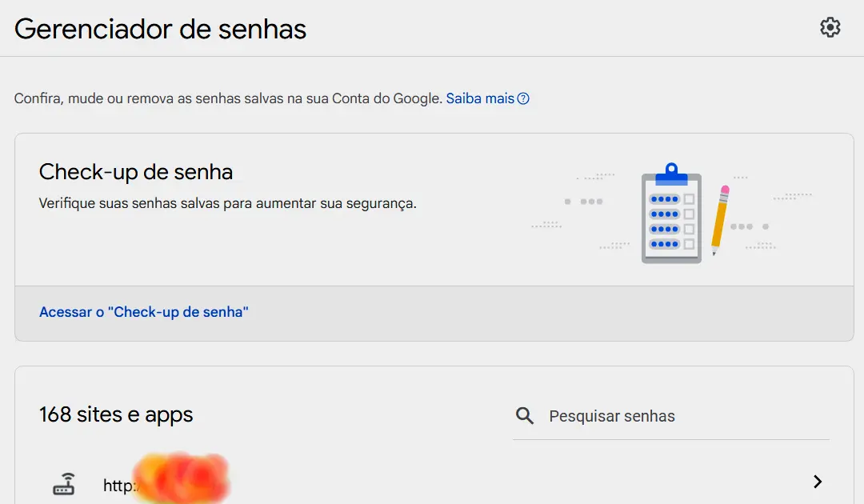Click the blue clip atop the clipboard illustration
The height and width of the screenshot is (504, 864).
click(671, 172)
